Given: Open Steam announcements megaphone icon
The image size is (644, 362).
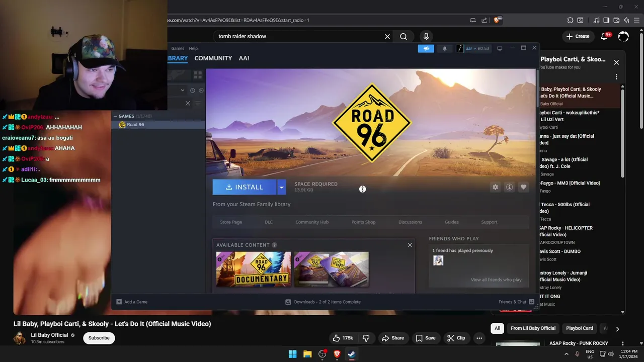Looking at the screenshot, I should [426, 48].
